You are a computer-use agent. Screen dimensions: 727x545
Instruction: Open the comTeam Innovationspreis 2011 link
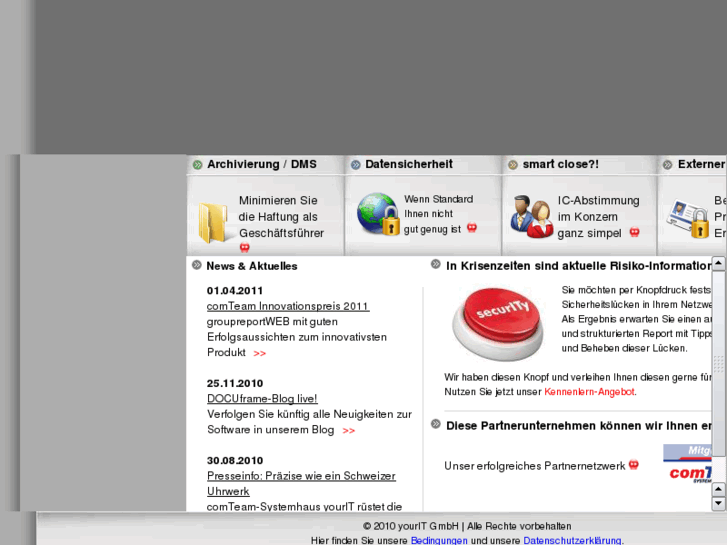pyautogui.click(x=288, y=306)
